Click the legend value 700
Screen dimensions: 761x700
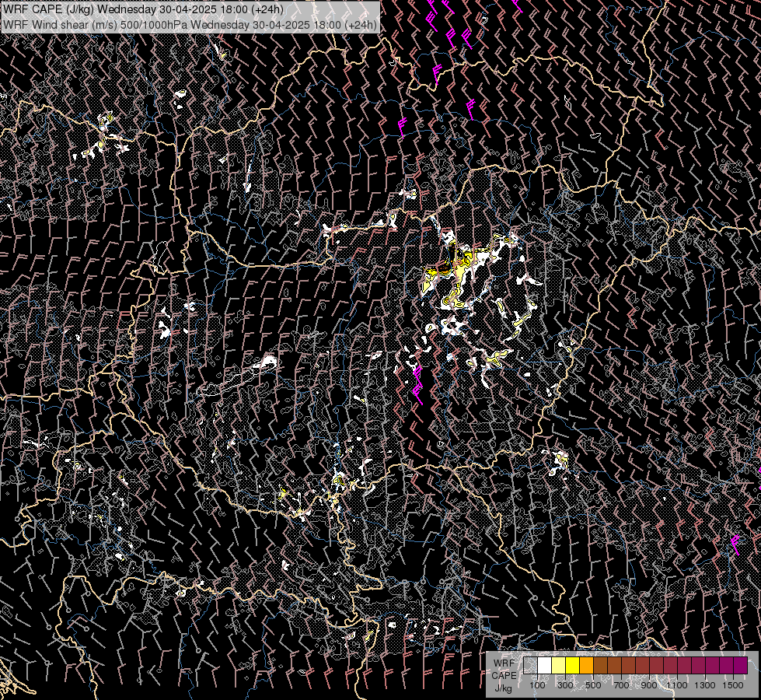(621, 685)
